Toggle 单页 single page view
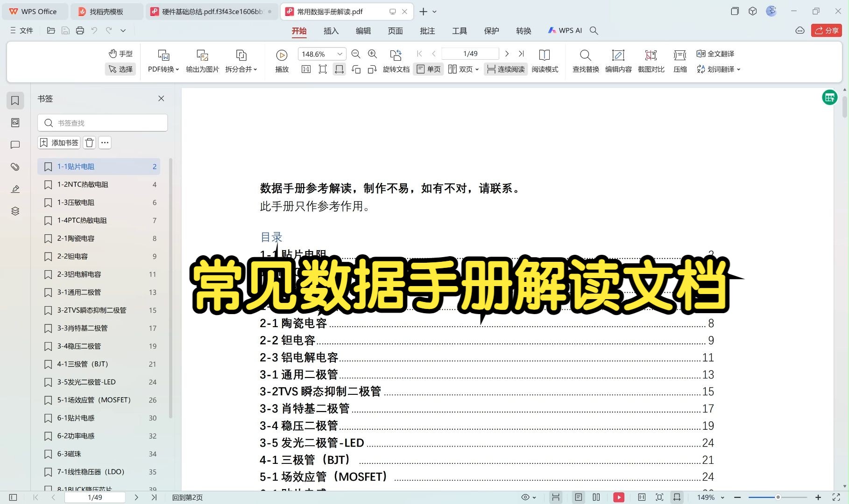Viewport: 849px width, 504px height. click(428, 69)
